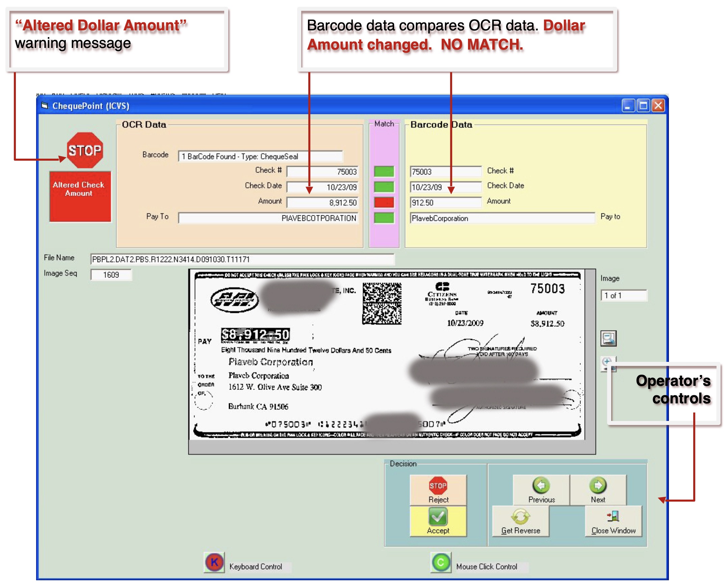Screen dimensions: 728x586
Task: Accept the check with green checkmark
Action: [438, 521]
